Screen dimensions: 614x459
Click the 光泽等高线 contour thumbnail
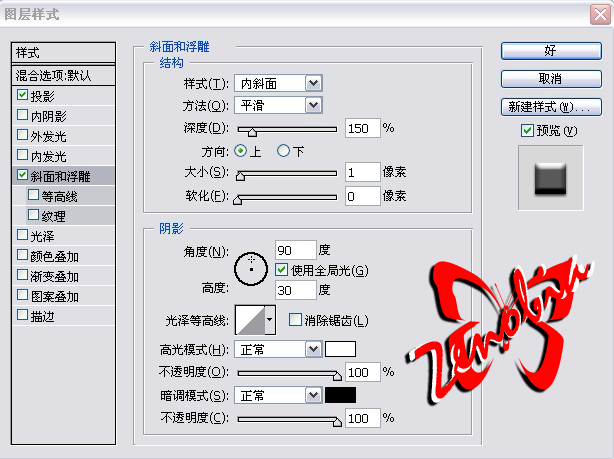[x=251, y=320]
